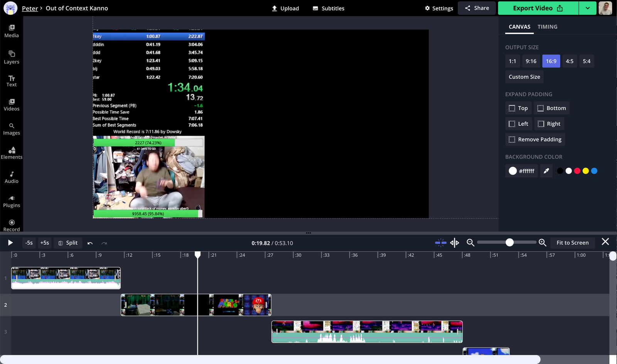Viewport: 617px width, 364px height.
Task: Open the Subtitles menu
Action: (328, 8)
